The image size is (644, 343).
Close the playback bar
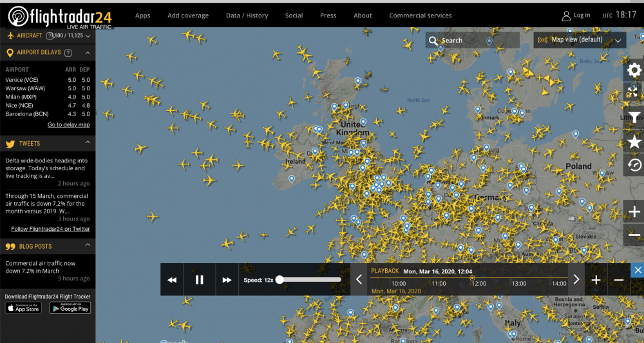(637, 270)
